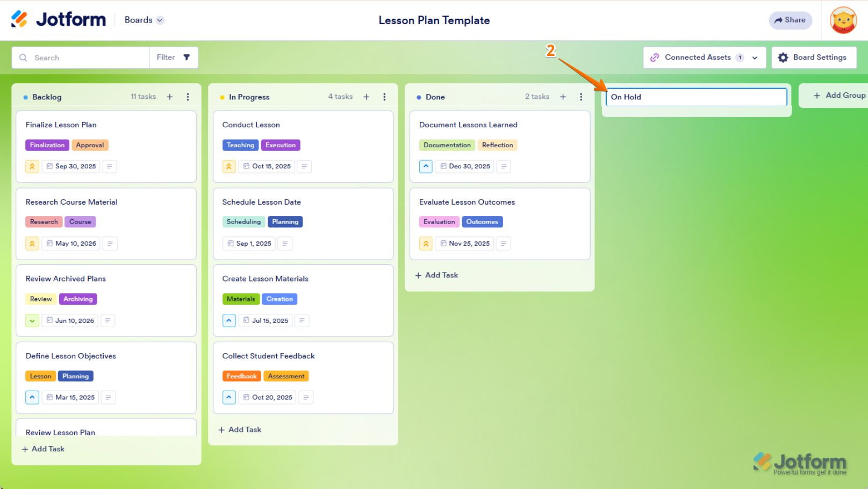Open the Backlog group options menu
Screen dimensions: 868x489
coord(188,97)
